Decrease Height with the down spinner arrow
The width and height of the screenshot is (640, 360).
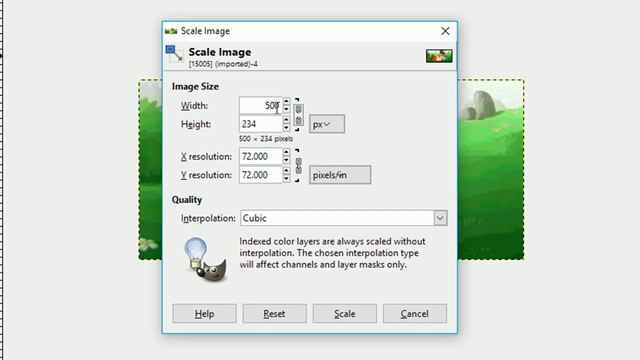tap(286, 128)
